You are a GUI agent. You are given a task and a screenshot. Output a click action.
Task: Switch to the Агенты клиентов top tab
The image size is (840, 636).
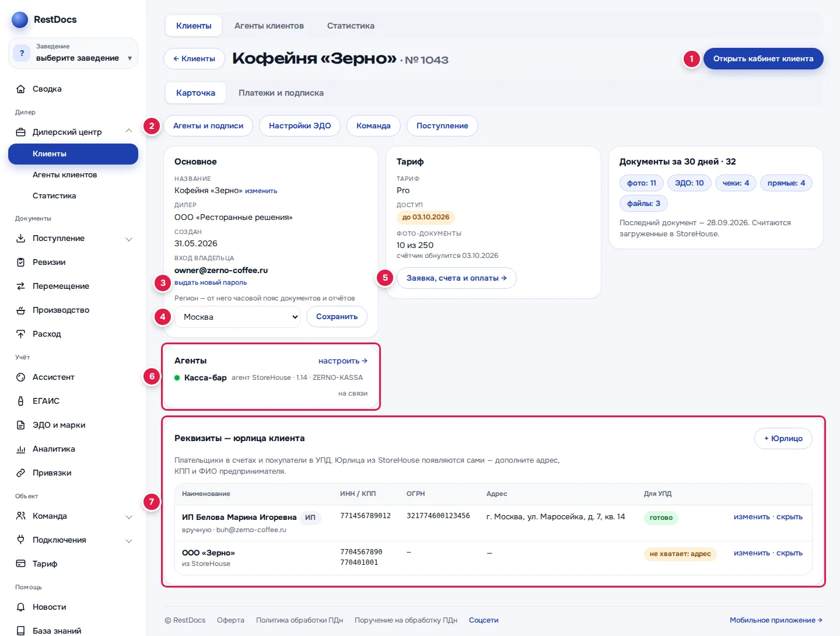click(x=269, y=26)
